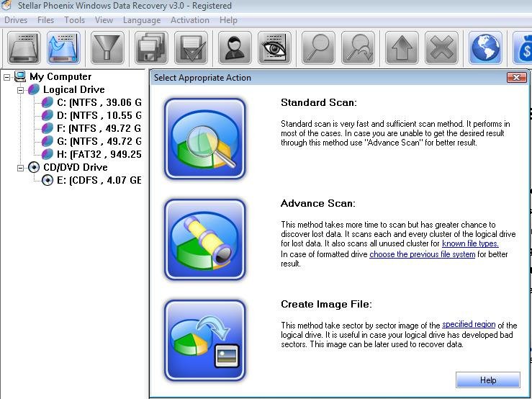Open the Activation menu

click(190, 20)
